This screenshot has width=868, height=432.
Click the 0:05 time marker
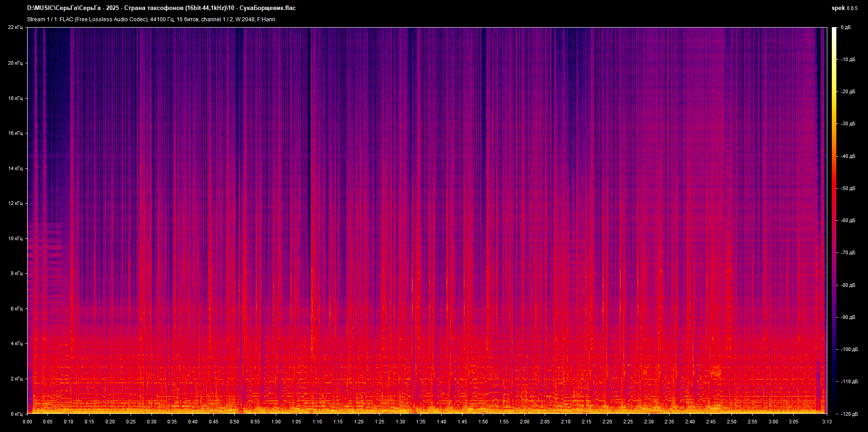[x=48, y=422]
